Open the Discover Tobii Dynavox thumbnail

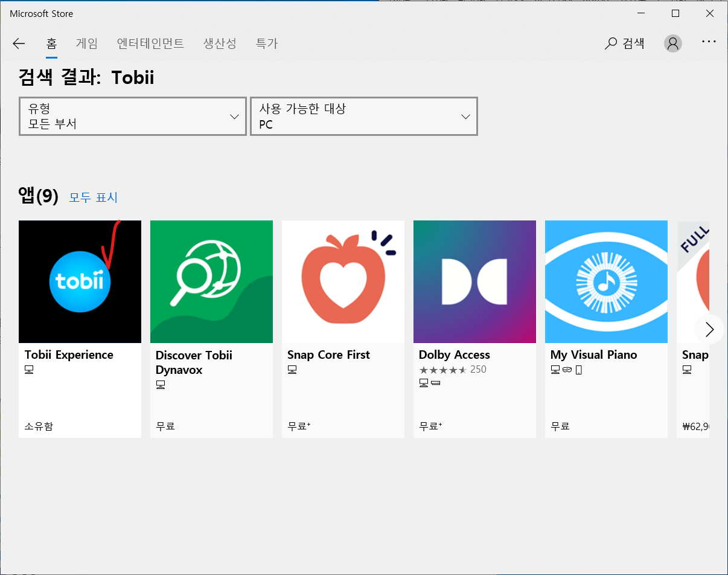[211, 281]
